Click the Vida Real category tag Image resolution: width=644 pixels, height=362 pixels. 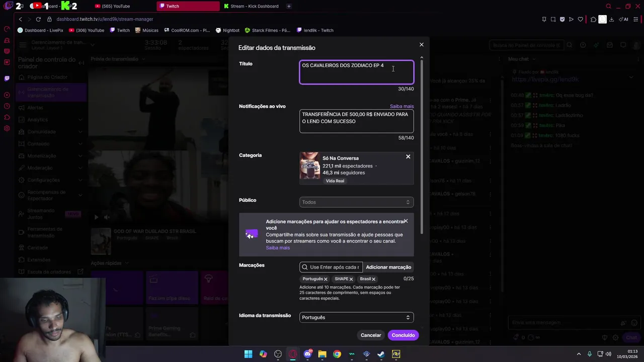click(x=335, y=181)
